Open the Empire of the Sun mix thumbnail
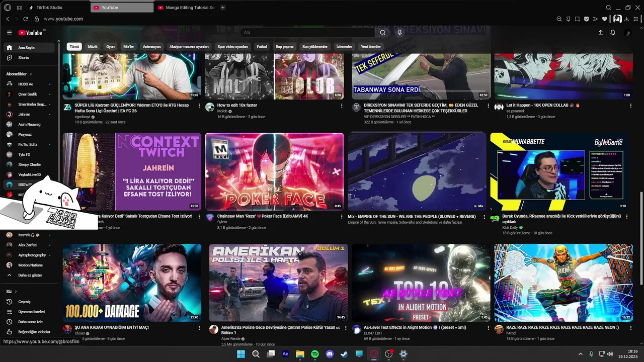644x362 pixels. pyautogui.click(x=417, y=171)
